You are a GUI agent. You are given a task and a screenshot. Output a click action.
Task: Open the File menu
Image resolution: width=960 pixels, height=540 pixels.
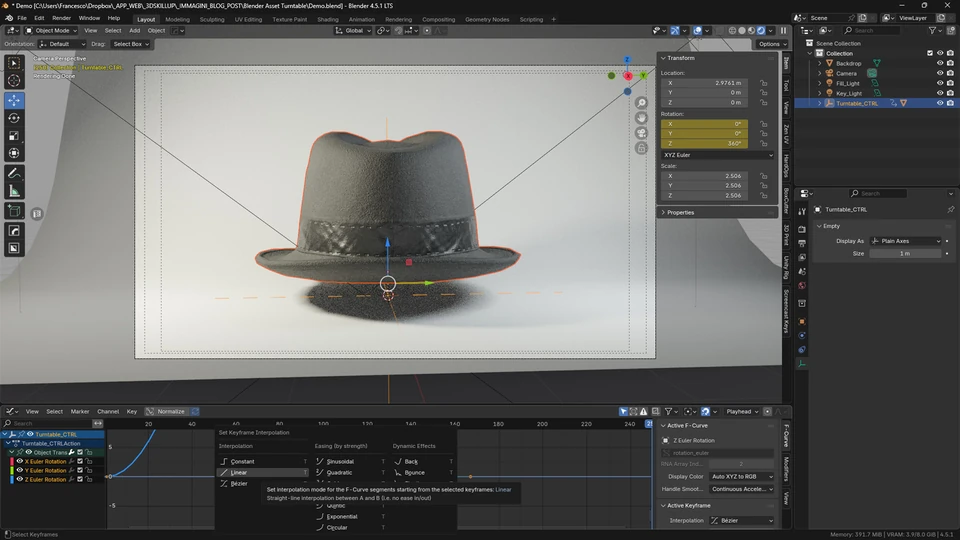tap(21, 18)
